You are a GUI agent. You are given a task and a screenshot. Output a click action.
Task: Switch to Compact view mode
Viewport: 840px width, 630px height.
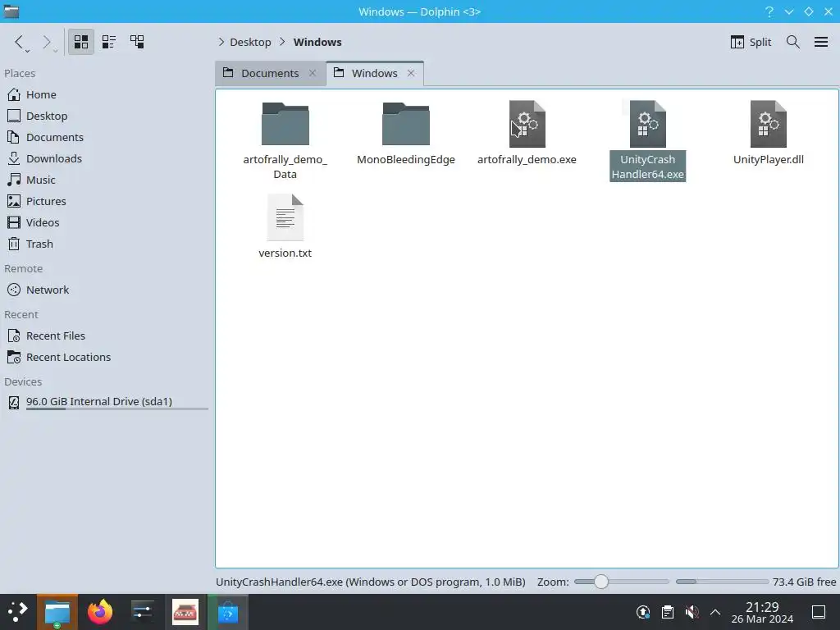click(109, 42)
